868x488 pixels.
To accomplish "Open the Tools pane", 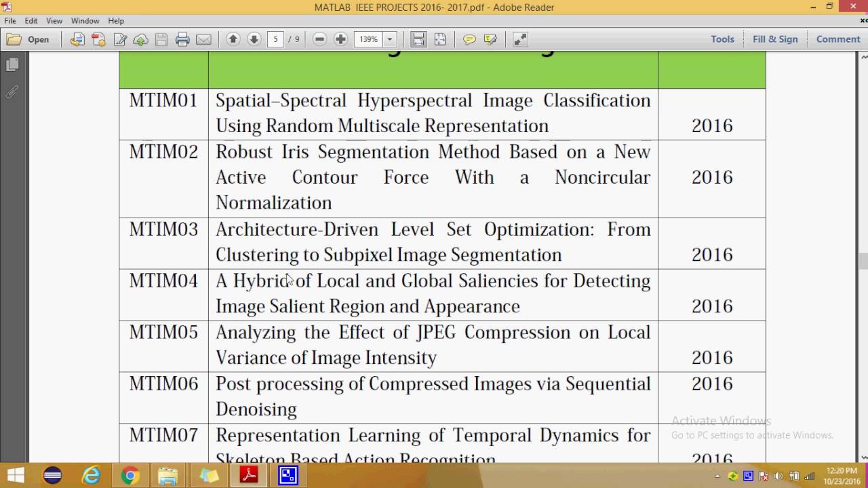I will (722, 39).
